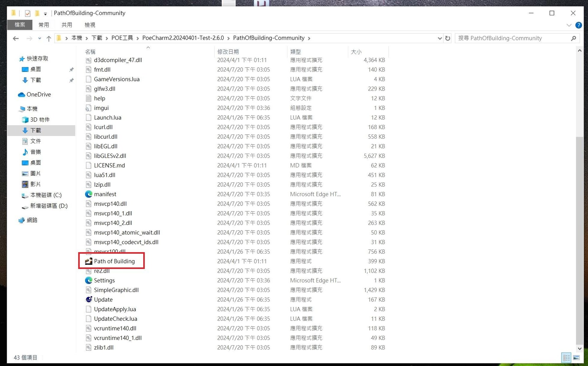Open the Customize Quick Access Toolbar dropdown

point(45,13)
